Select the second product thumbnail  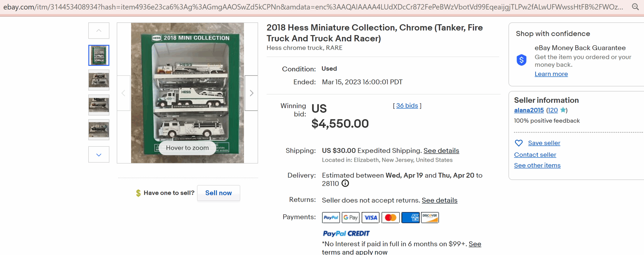[x=99, y=80]
